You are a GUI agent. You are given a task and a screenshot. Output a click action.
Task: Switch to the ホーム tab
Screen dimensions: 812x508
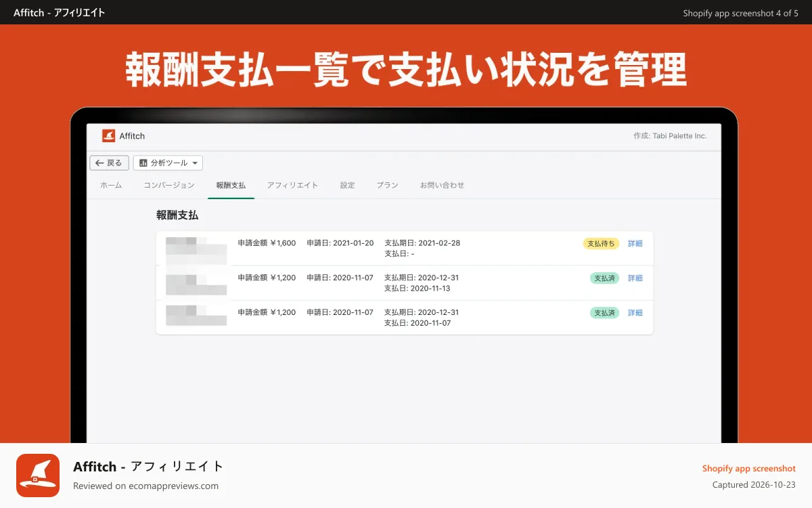[x=111, y=185]
